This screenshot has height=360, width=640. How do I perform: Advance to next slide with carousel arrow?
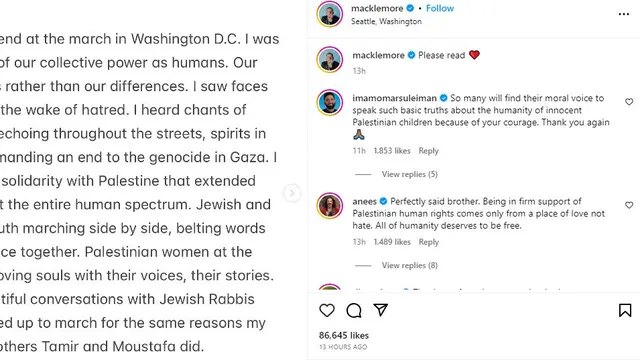pyautogui.click(x=292, y=193)
